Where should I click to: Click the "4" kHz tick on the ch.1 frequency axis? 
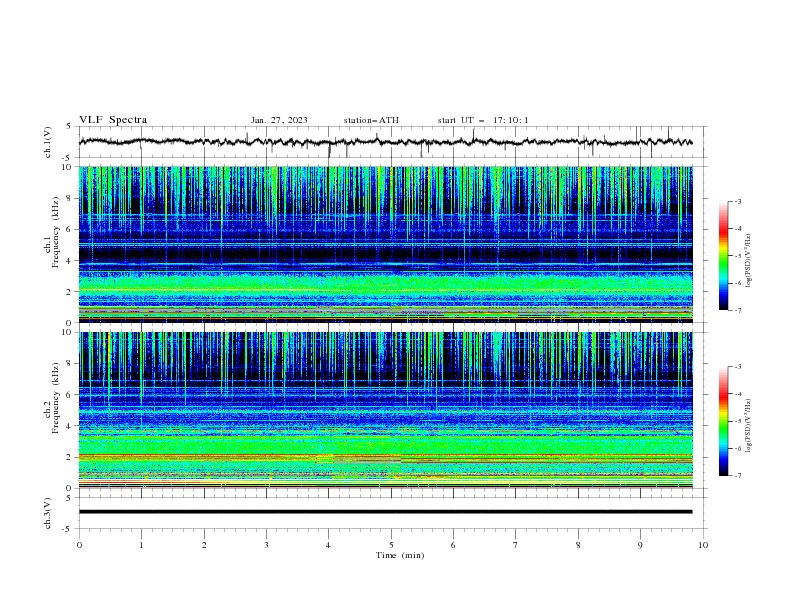[x=70, y=261]
